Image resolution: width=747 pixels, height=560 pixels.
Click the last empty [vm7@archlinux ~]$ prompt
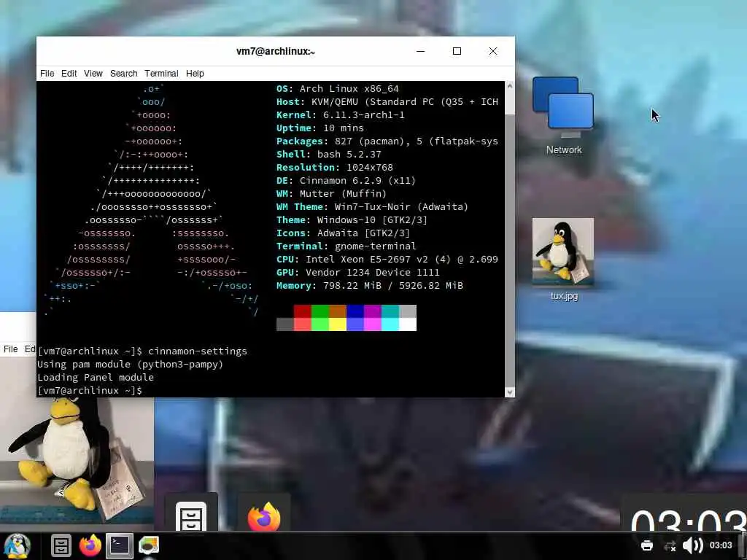90,391
